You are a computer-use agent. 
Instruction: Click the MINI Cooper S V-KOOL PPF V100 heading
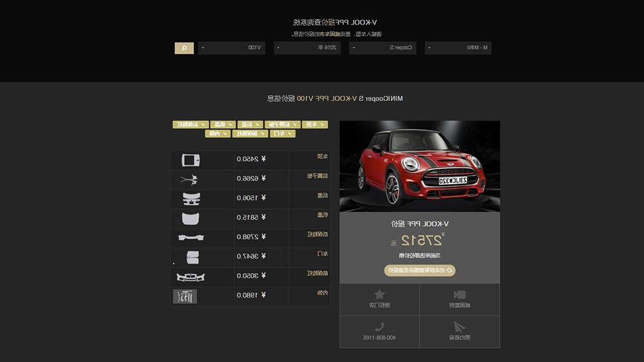point(335,99)
